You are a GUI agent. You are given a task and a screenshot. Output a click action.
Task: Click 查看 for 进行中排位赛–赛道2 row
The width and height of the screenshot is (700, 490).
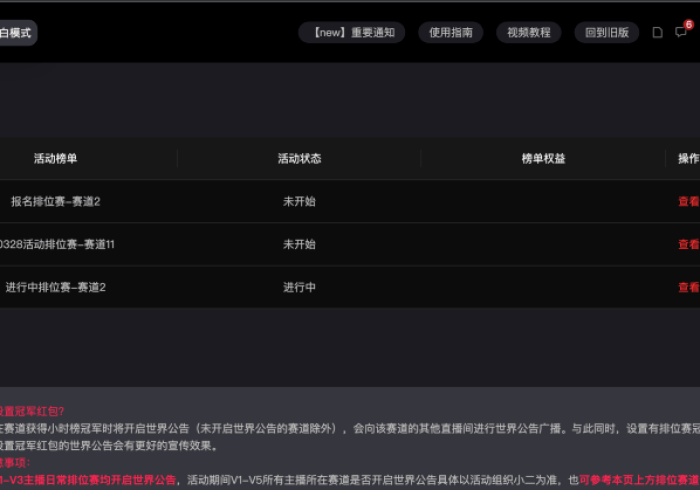tap(688, 287)
